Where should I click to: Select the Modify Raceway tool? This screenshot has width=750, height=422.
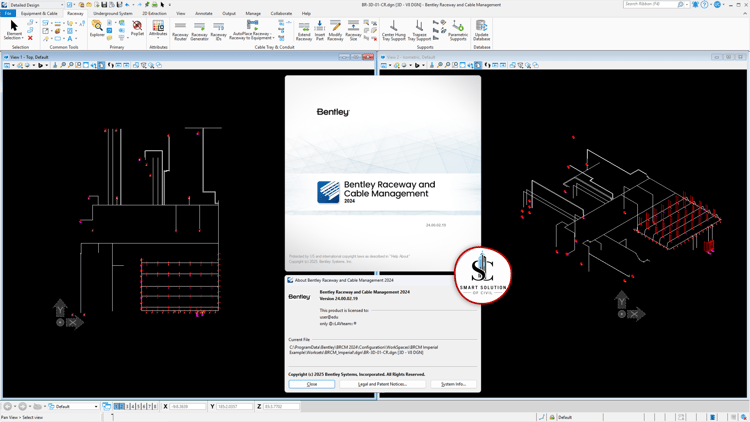point(335,31)
